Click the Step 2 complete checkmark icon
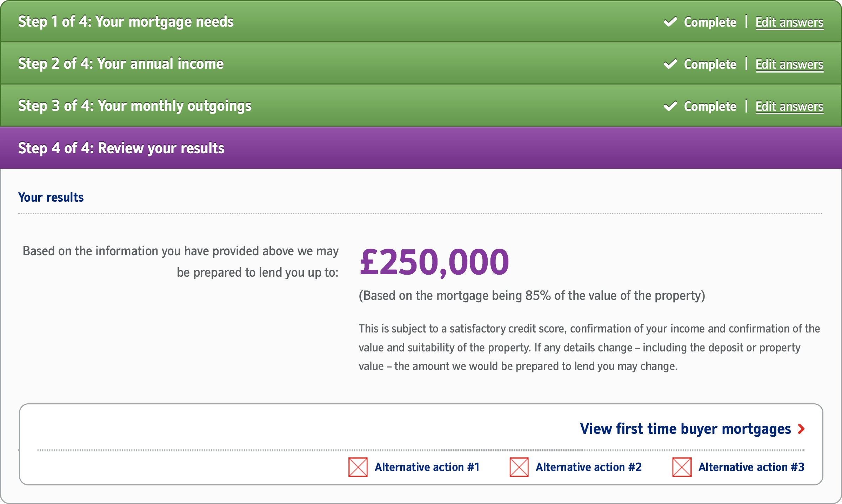Image resolution: width=842 pixels, height=504 pixels. (670, 64)
